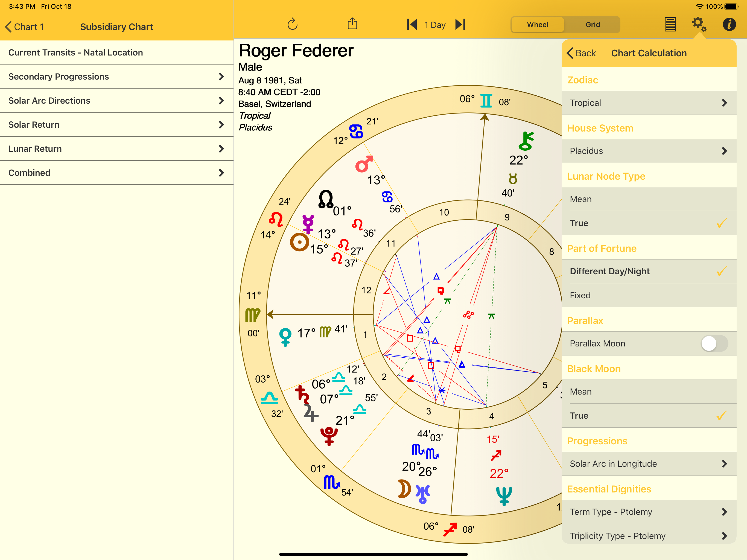This screenshot has height=560, width=747.
Task: Tap the info icon
Action: point(729,24)
